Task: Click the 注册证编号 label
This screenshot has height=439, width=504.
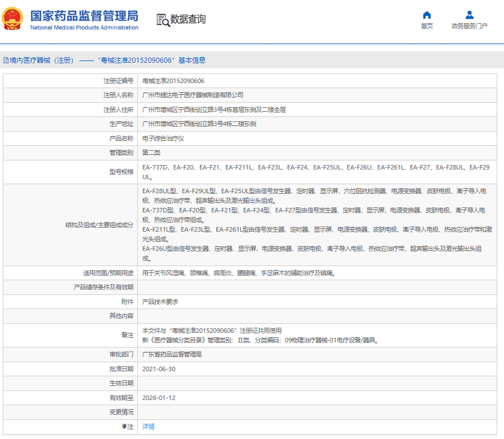Action: (x=119, y=81)
